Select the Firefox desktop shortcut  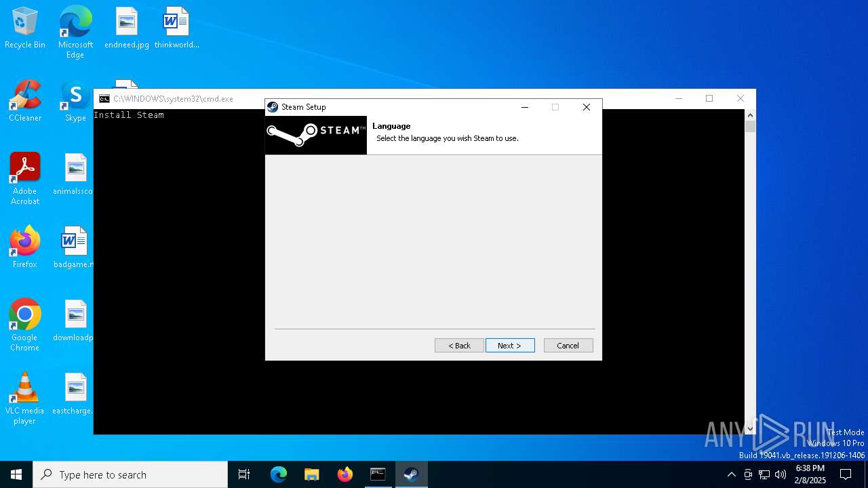click(x=25, y=248)
